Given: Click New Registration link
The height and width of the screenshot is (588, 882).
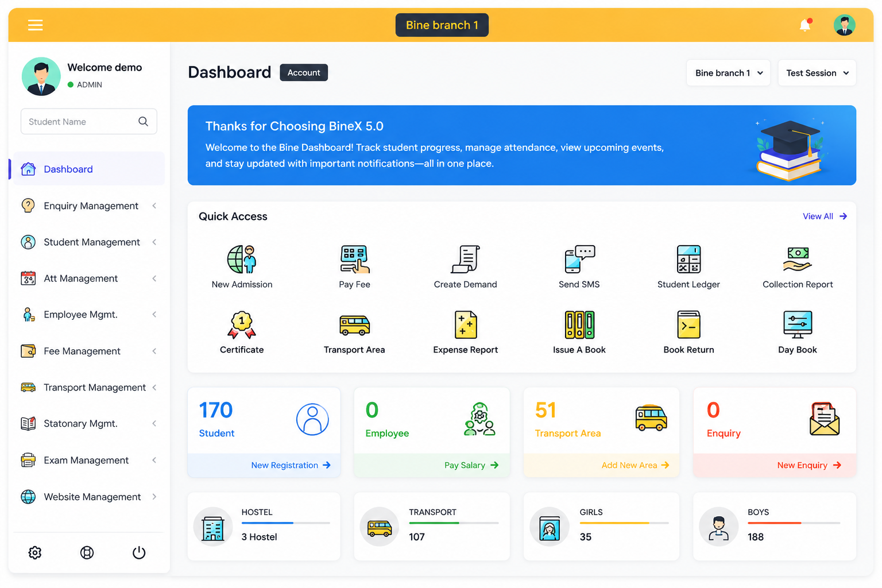Looking at the screenshot, I should (x=291, y=465).
